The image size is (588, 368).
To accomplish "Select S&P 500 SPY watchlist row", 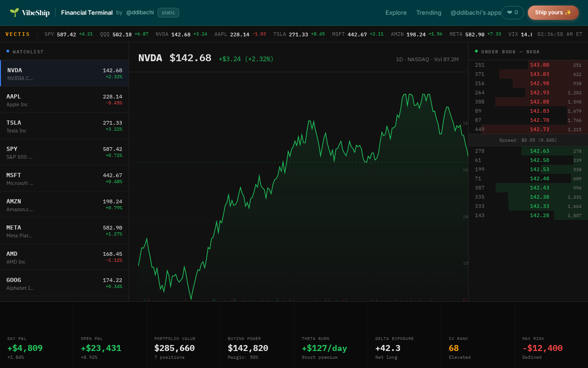I will pos(64,152).
